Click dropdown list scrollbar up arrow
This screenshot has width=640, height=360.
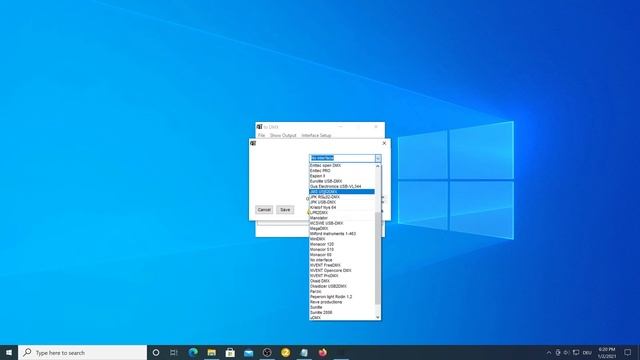(x=378, y=166)
